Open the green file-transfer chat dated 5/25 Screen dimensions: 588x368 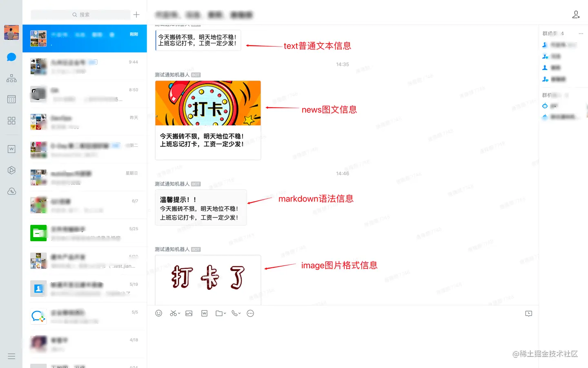(85, 233)
